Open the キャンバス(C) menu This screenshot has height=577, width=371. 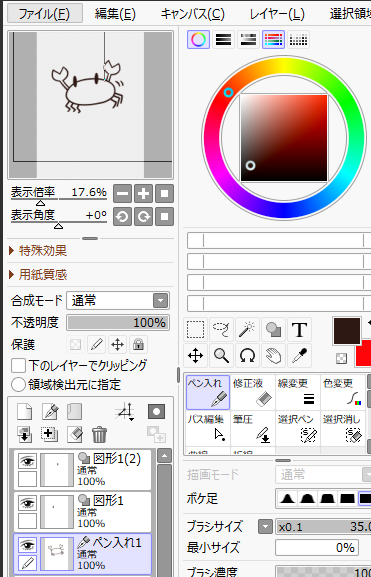click(192, 14)
